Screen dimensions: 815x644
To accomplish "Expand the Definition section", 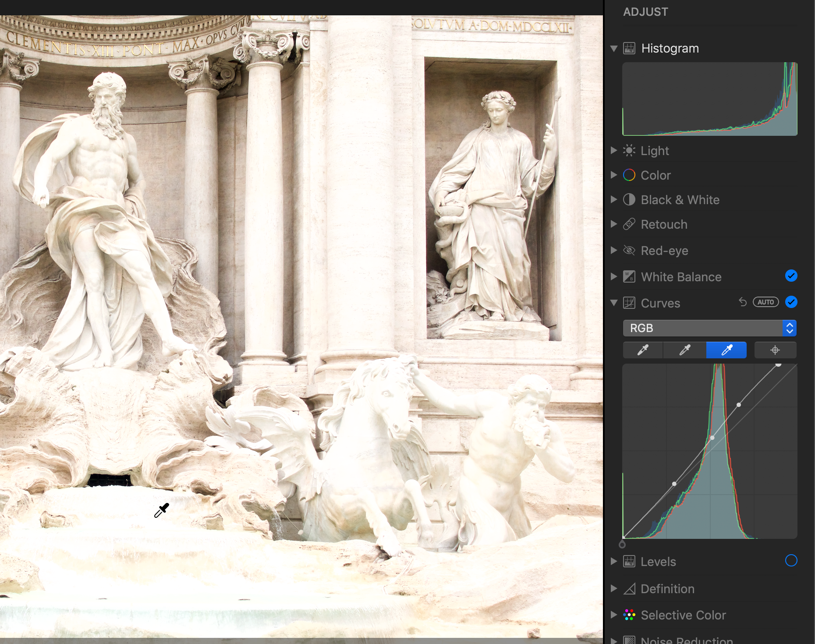I will pyautogui.click(x=614, y=588).
